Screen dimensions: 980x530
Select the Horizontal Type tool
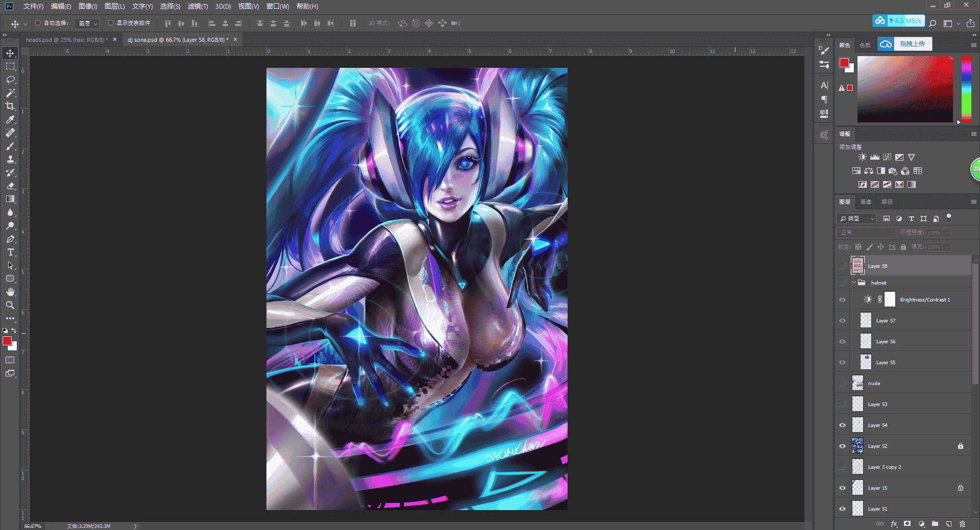[10, 252]
